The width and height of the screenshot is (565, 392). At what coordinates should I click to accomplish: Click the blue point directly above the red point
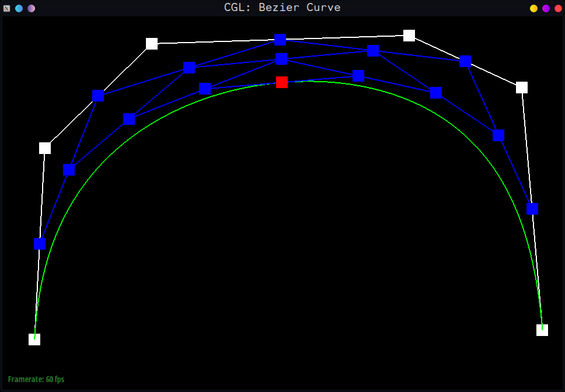coord(281,60)
